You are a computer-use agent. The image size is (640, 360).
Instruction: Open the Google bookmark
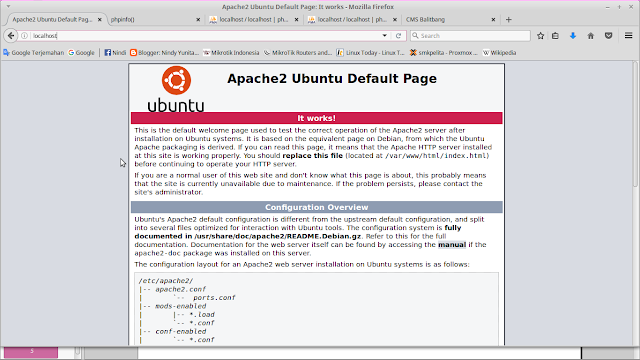(81, 53)
